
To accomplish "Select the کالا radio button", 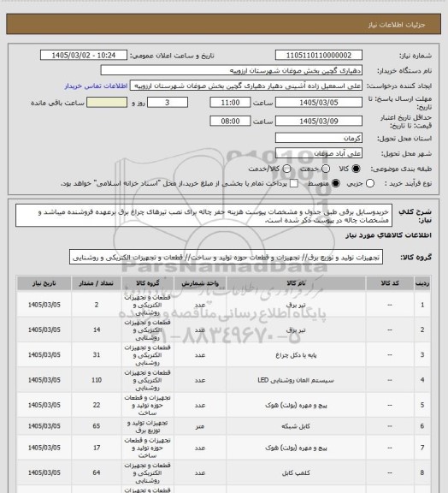I will point(356,169).
